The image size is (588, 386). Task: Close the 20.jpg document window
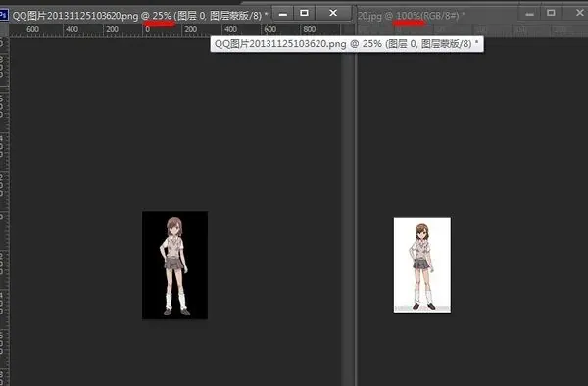point(580,13)
